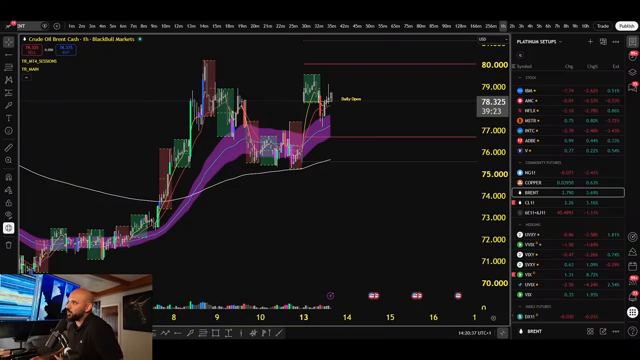The height and width of the screenshot is (360, 640).
Task: Sort watchlist by Chg% column header
Action: [x=592, y=66]
